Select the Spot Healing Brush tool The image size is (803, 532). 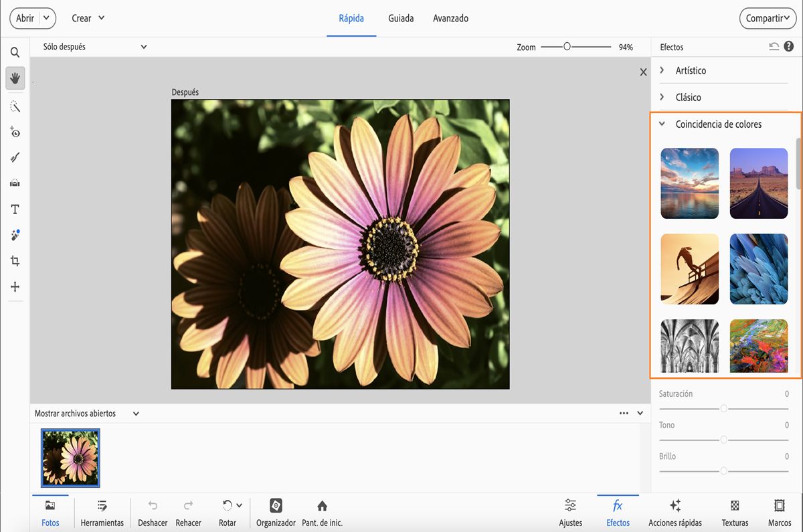[15, 235]
